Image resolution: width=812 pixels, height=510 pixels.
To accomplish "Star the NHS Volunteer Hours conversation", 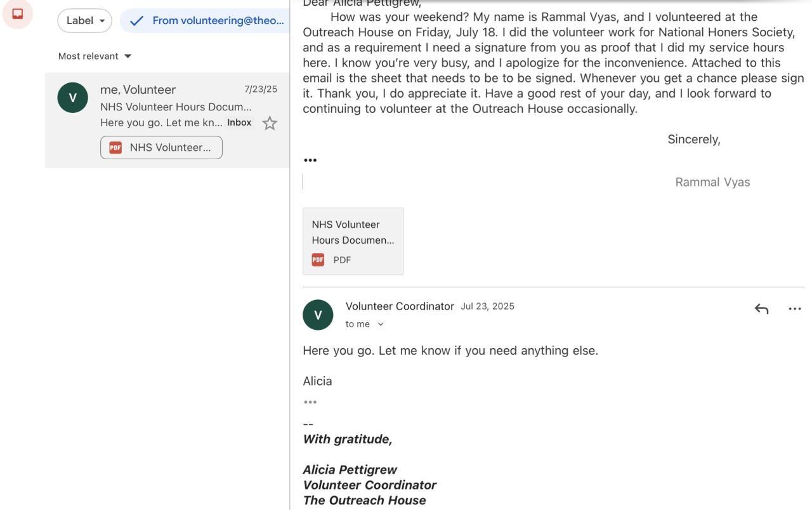I will coord(270,123).
